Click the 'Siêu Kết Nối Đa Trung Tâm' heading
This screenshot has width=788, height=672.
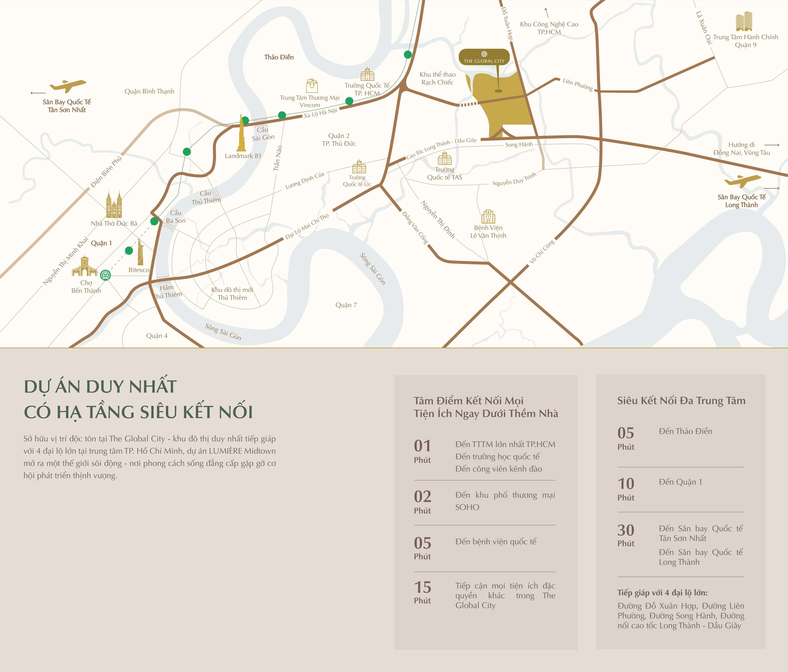point(681,401)
